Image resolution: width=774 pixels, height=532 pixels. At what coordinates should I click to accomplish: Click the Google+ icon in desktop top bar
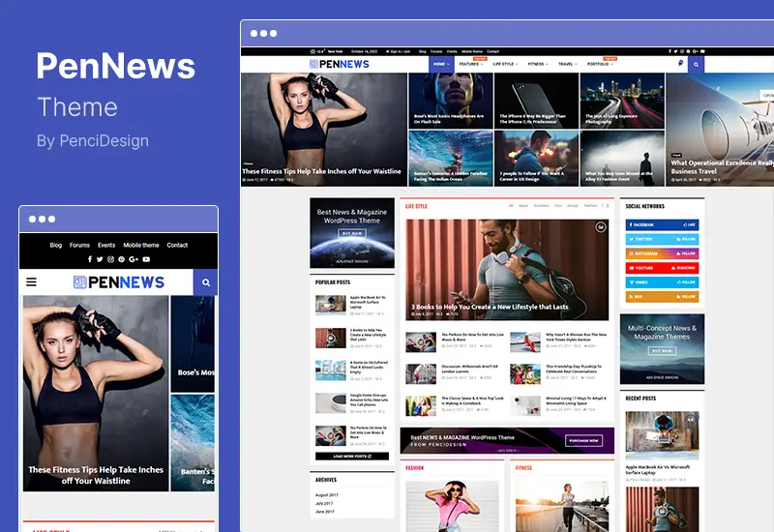click(x=695, y=51)
